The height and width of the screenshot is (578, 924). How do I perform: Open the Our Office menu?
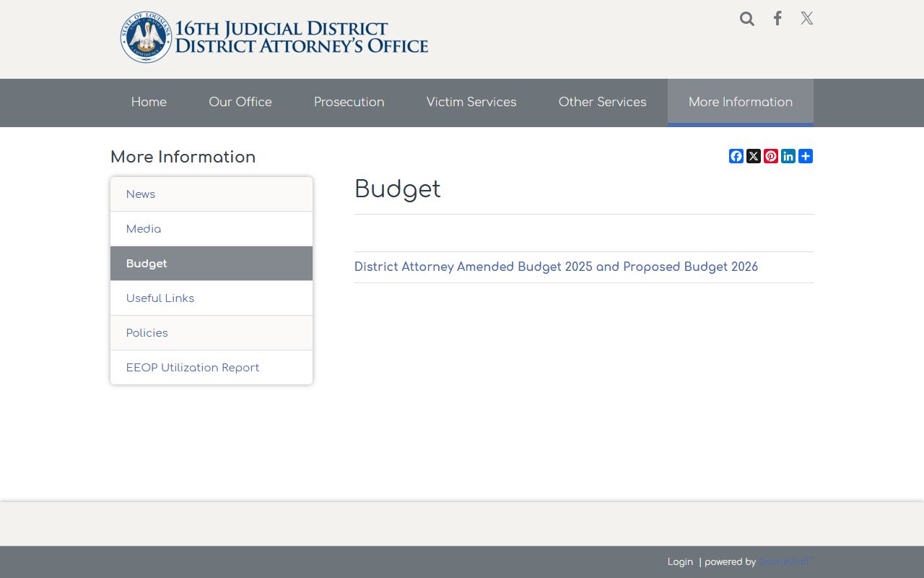[x=240, y=103]
